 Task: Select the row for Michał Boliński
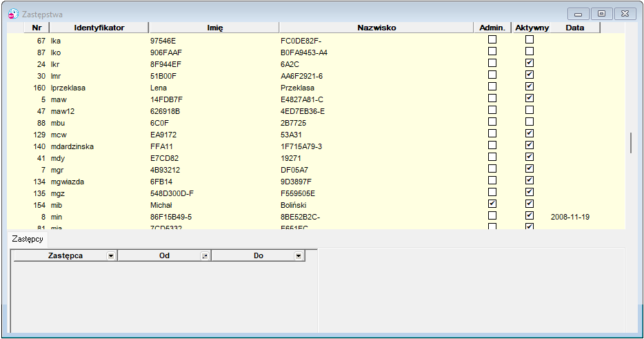[316, 205]
